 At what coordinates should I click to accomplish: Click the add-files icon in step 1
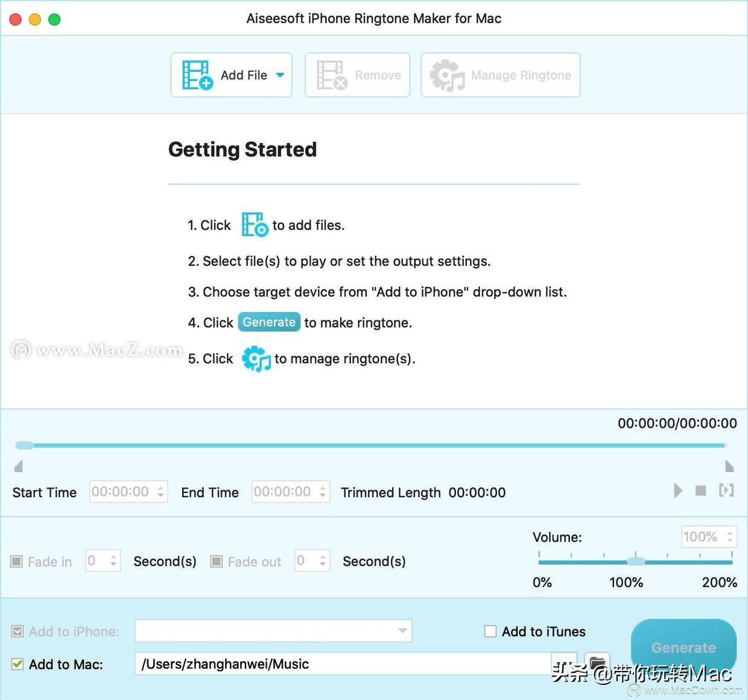click(255, 224)
